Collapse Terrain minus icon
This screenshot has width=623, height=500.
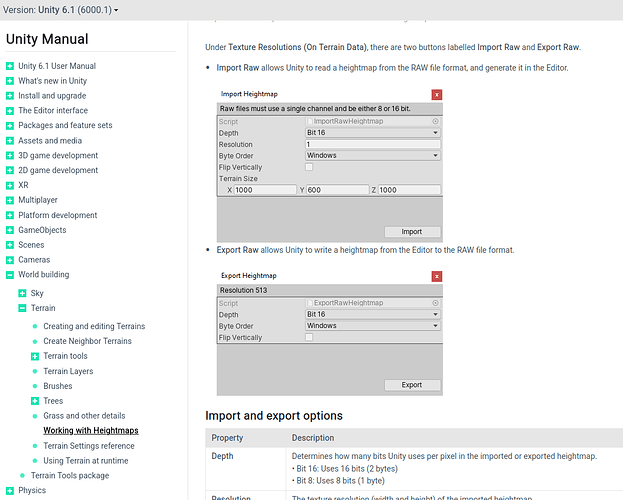(x=22, y=308)
